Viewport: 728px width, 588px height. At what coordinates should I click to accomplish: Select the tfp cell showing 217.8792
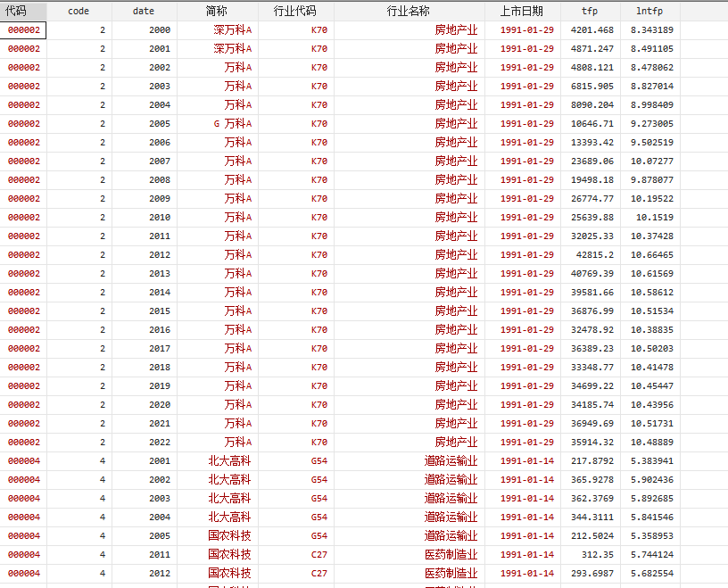pos(592,461)
